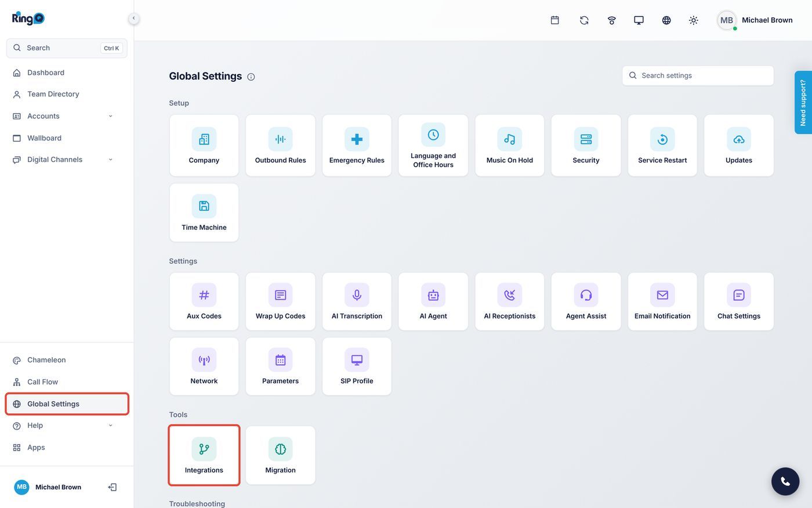
Task: Open Aux Codes settings
Action: tap(204, 302)
